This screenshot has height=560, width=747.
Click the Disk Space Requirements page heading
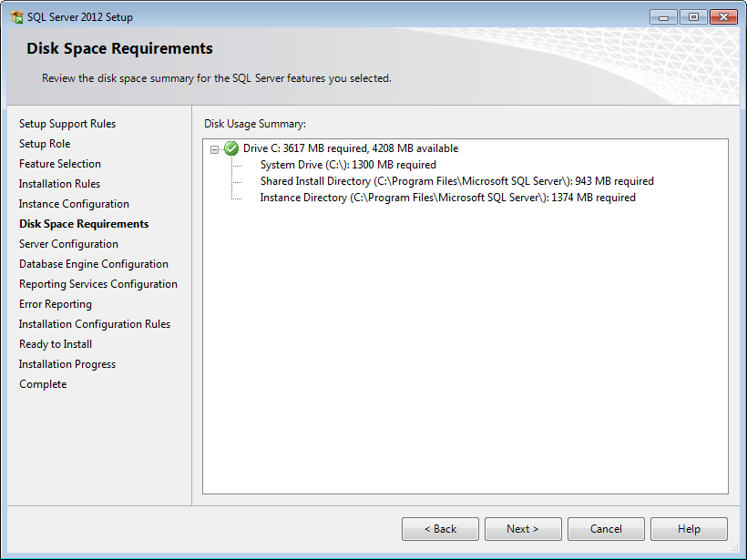coord(119,48)
